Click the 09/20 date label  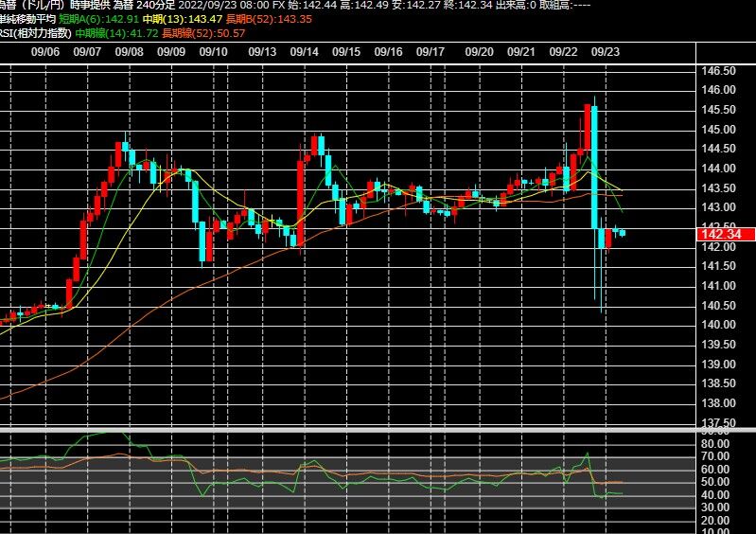tap(480, 52)
